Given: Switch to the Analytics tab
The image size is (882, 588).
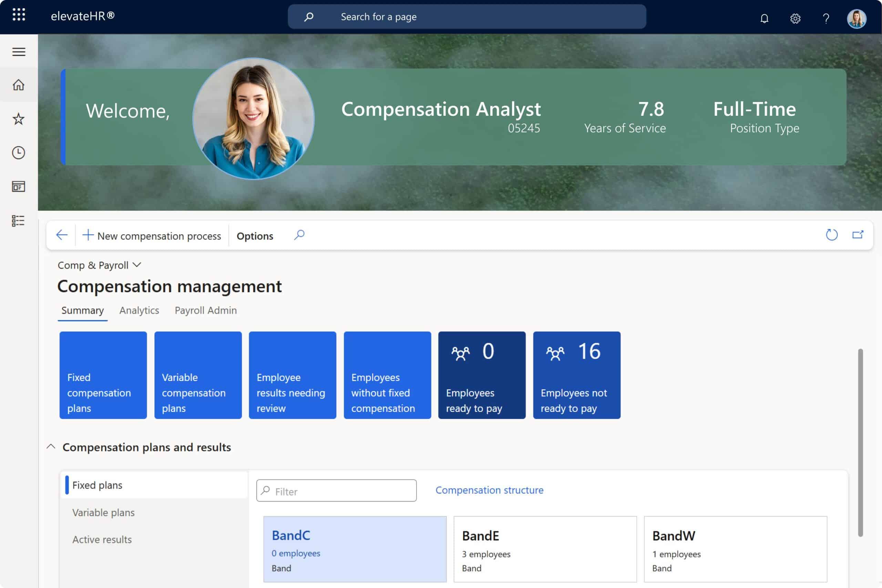Looking at the screenshot, I should pyautogui.click(x=139, y=310).
